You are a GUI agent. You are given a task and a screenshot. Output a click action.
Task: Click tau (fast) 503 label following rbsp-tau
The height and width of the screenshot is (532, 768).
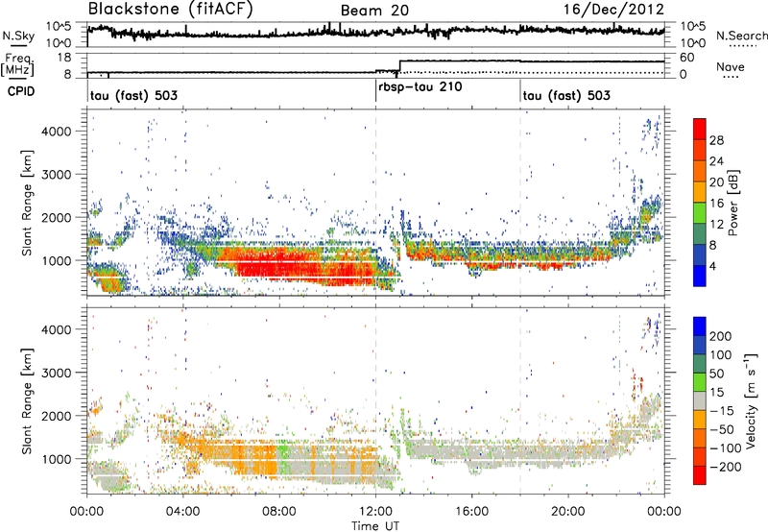[566, 95]
